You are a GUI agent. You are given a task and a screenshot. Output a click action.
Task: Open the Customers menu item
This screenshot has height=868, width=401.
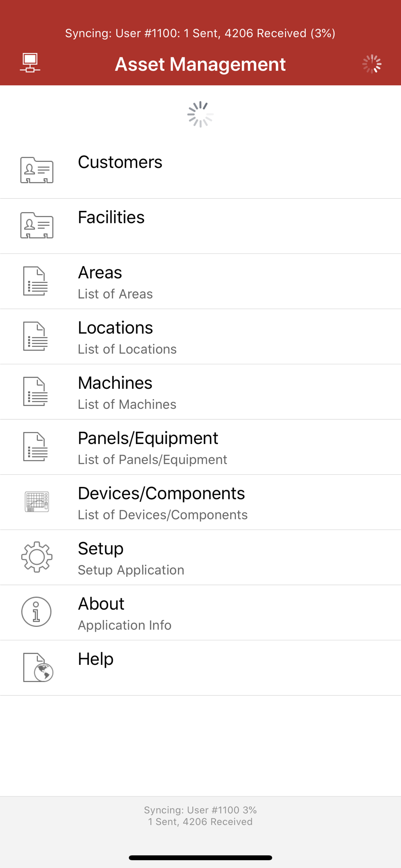[x=120, y=162]
